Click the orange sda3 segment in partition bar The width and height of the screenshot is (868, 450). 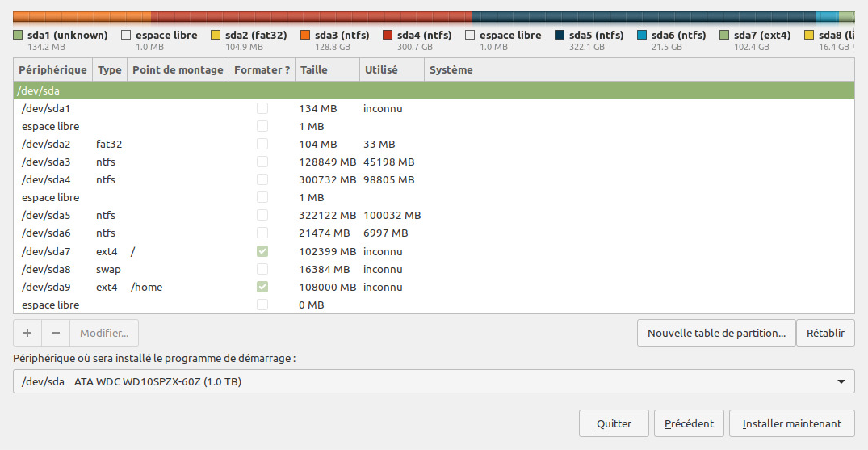pos(81,16)
